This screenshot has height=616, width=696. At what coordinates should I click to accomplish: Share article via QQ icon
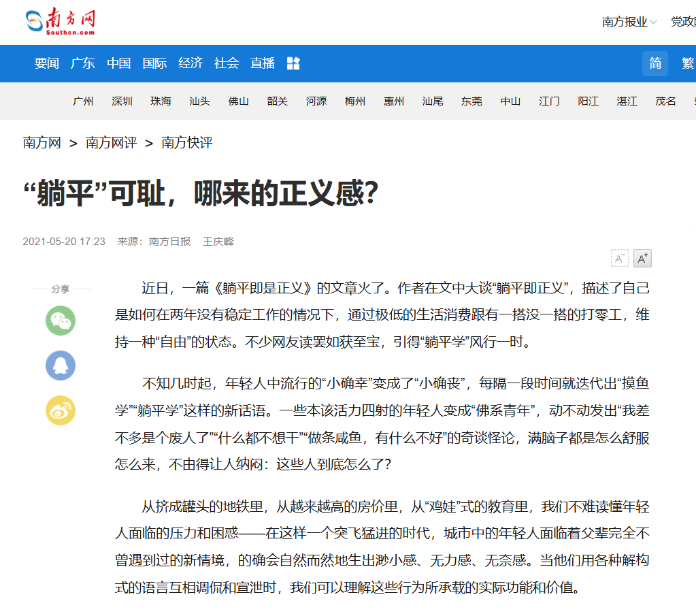pos(61,366)
